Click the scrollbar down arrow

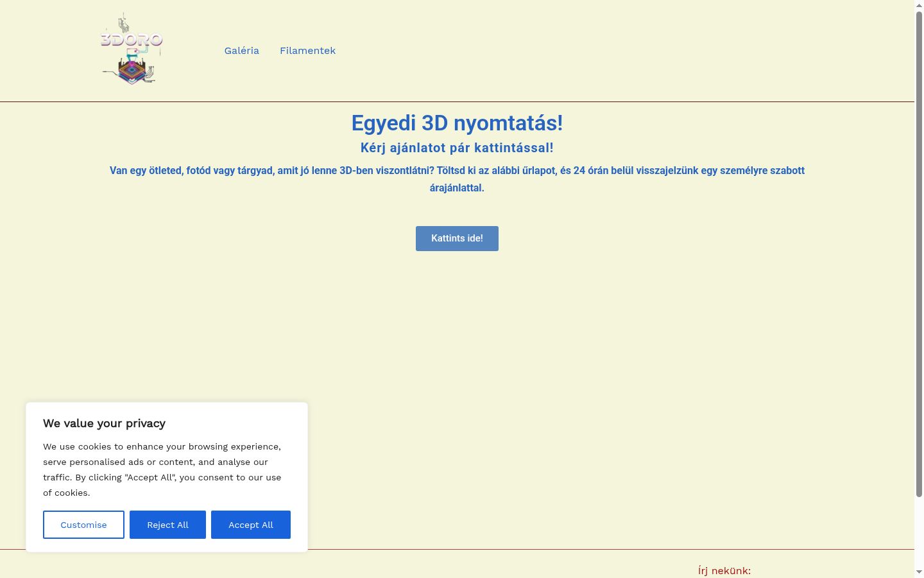coord(919,572)
